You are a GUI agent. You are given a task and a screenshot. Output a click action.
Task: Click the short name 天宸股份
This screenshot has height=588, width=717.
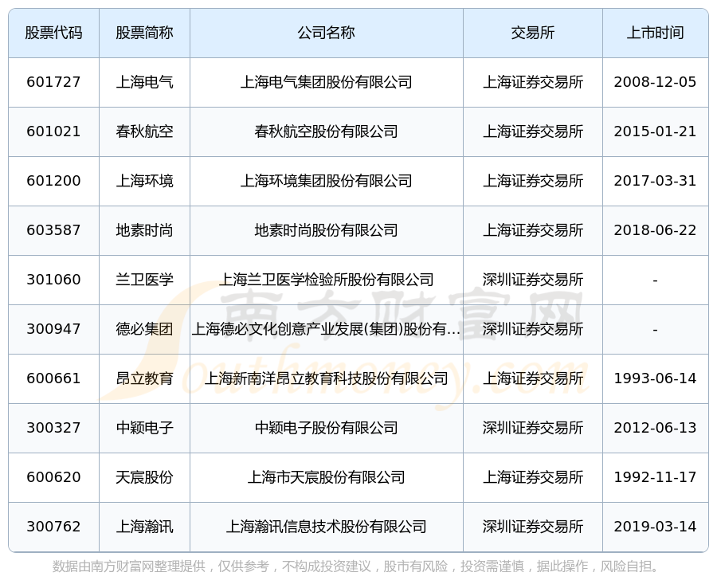(144, 477)
